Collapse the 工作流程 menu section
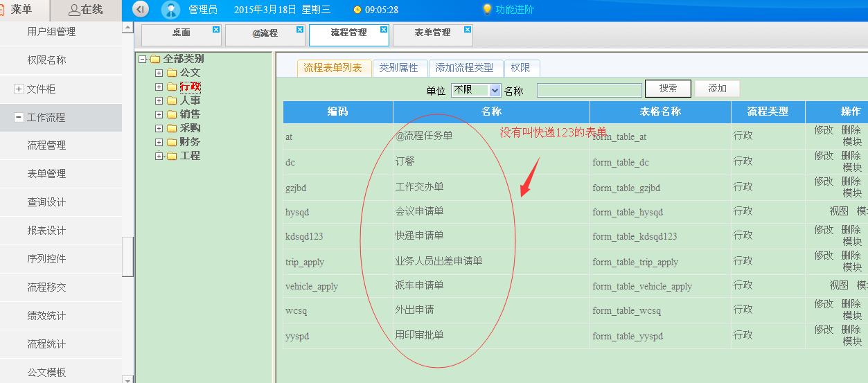The image size is (868, 383). 19,117
